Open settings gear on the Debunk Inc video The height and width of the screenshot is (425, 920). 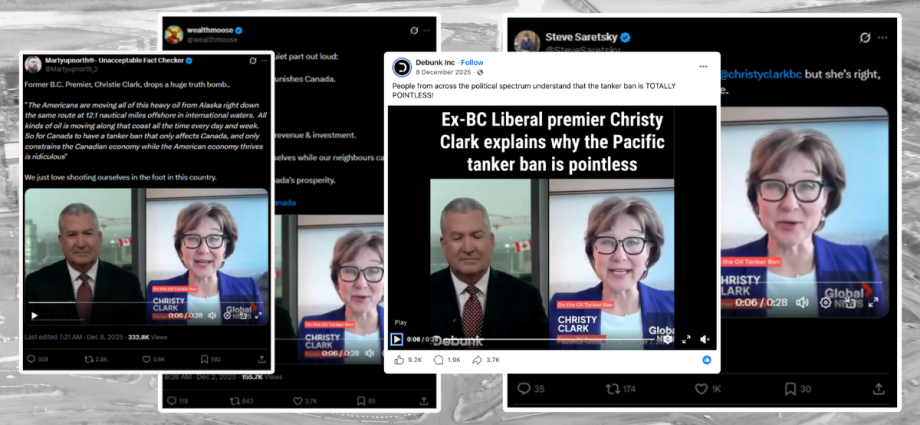668,339
